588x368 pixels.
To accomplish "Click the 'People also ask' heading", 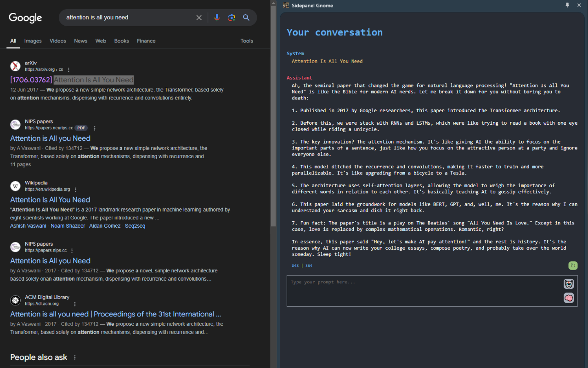I will pyautogui.click(x=39, y=357).
